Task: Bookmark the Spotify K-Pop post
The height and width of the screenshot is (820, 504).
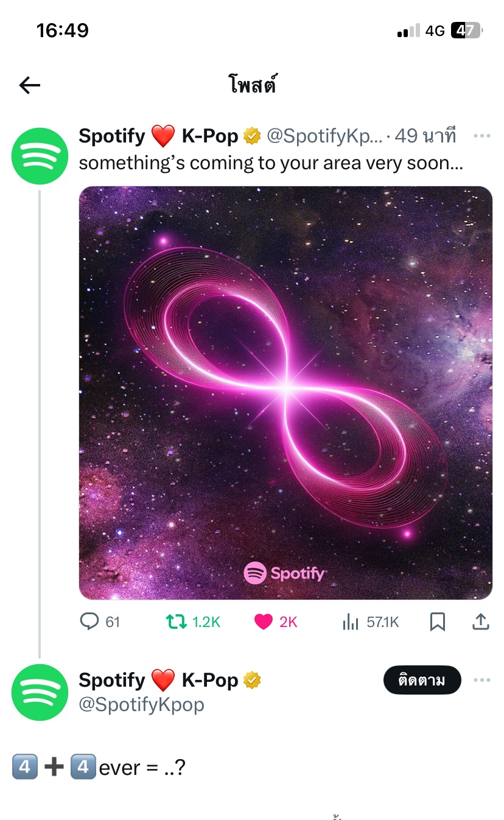Action: click(x=437, y=622)
